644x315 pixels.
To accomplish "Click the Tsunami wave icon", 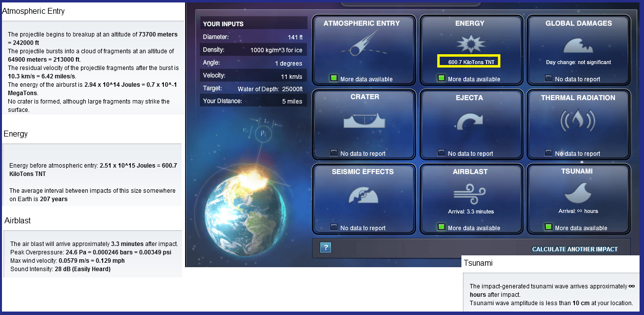I will [x=577, y=192].
